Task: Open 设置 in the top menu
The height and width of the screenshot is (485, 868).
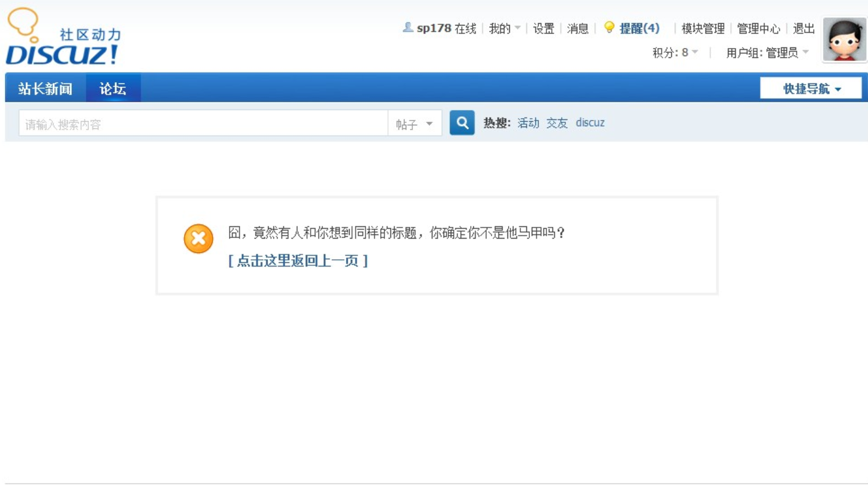Action: click(543, 29)
